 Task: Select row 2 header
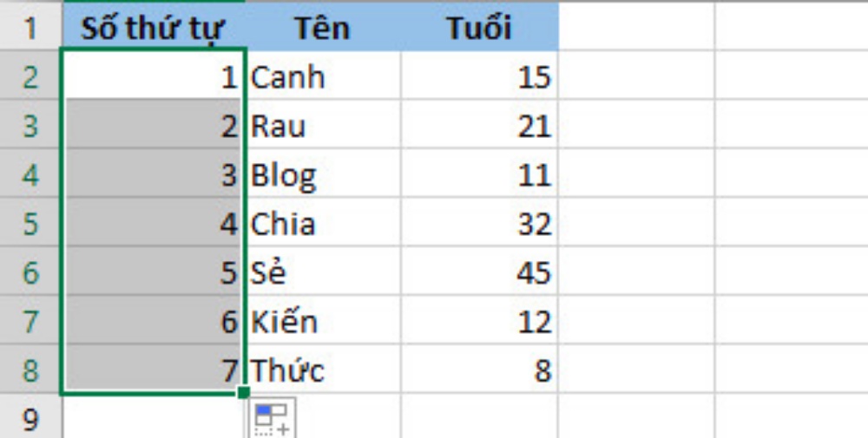click(x=31, y=77)
